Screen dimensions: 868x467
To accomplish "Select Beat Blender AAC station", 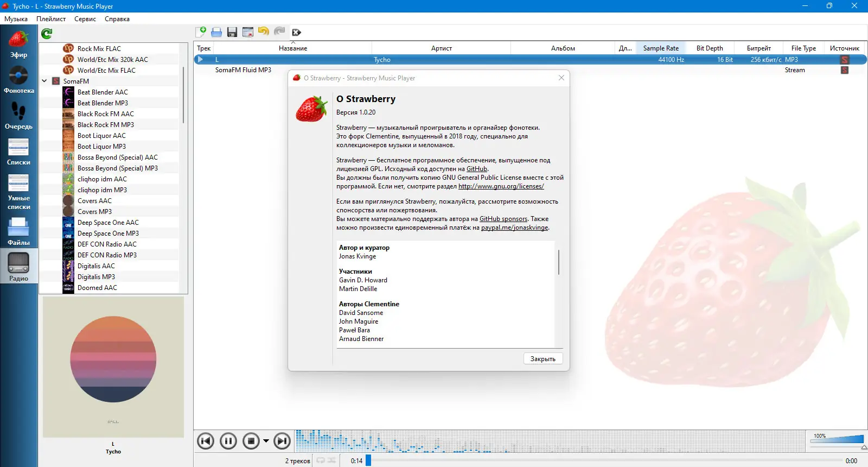I will pyautogui.click(x=103, y=92).
